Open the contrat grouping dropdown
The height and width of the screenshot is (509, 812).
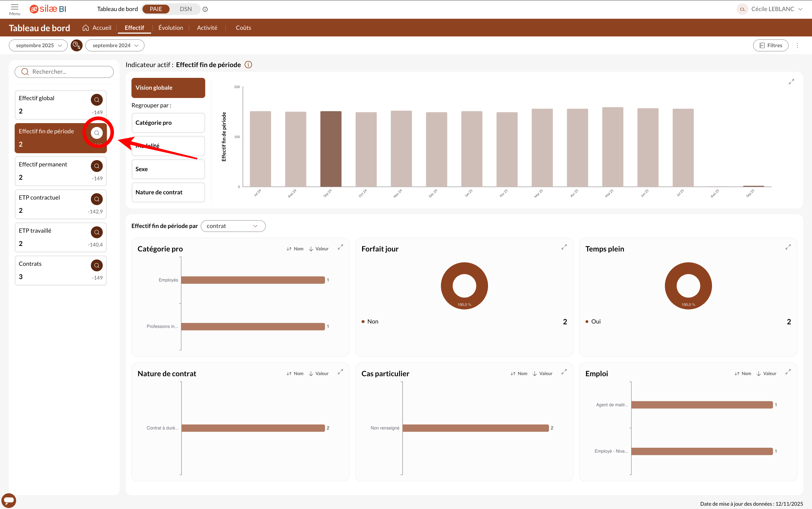[x=233, y=226]
